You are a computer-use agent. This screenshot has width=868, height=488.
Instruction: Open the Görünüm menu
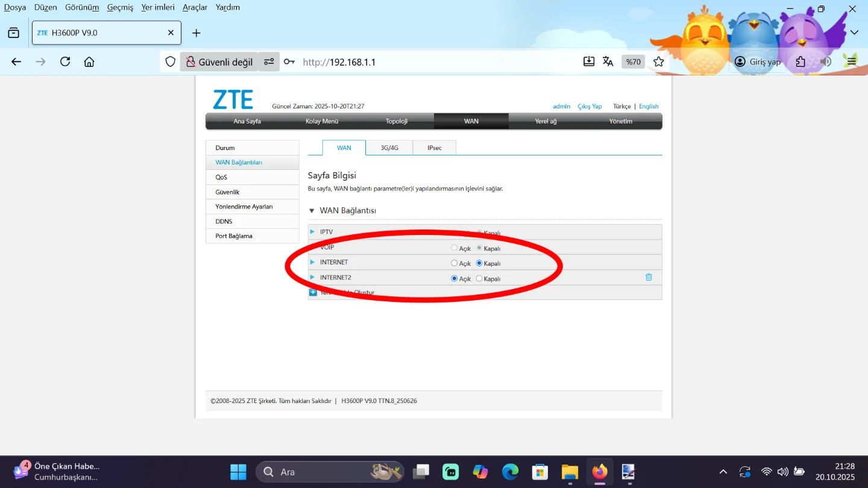point(82,7)
